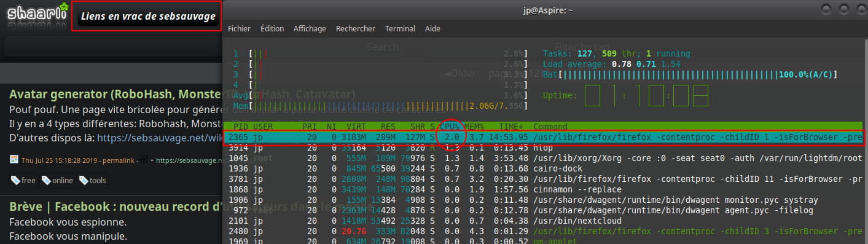Image resolution: width=868 pixels, height=244 pixels.
Task: Sort htop by the MEM% column header
Action: point(474,126)
